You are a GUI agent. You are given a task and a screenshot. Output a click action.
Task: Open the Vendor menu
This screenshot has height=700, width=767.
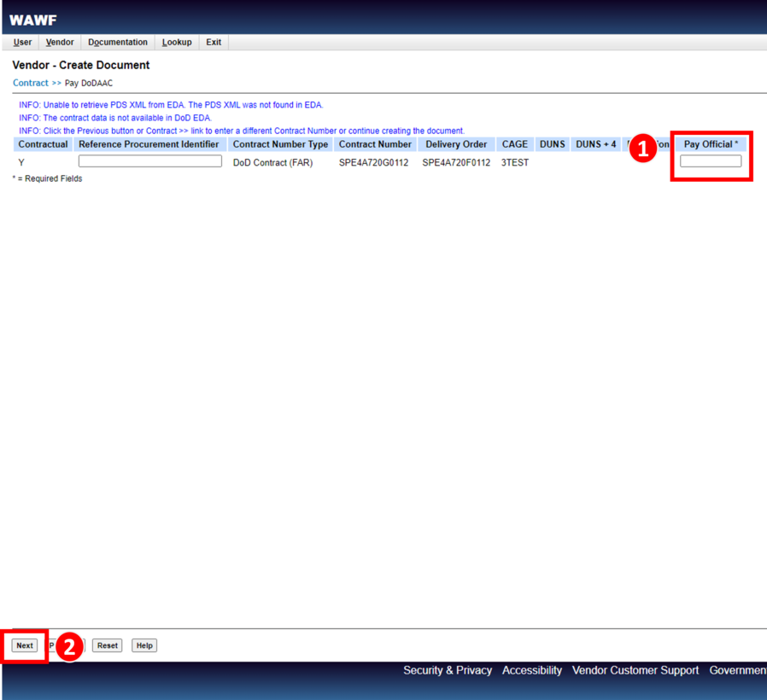[x=60, y=42]
